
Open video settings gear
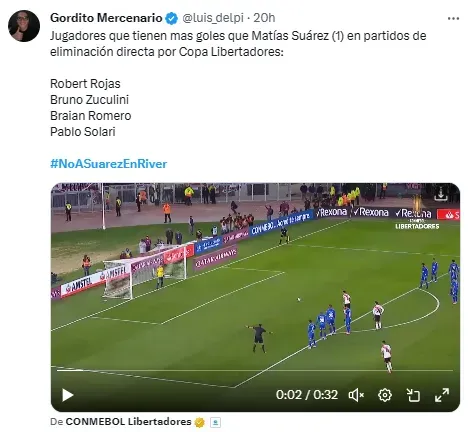tap(385, 395)
